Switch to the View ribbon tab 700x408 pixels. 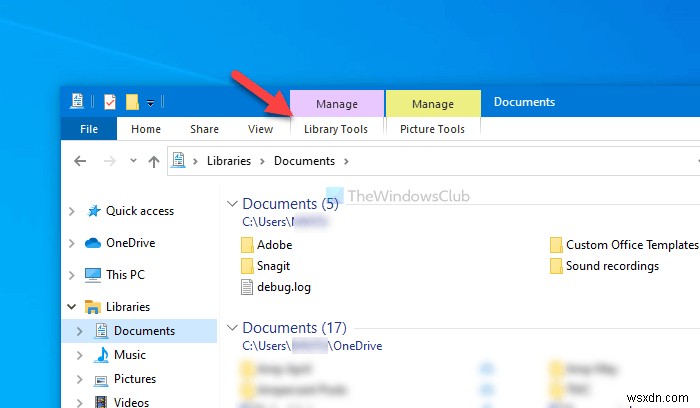point(260,129)
